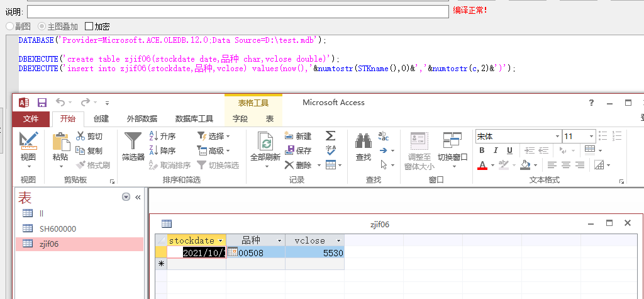The image size is (644, 299).
Task: Toggle Italic formatting
Action: (496, 150)
